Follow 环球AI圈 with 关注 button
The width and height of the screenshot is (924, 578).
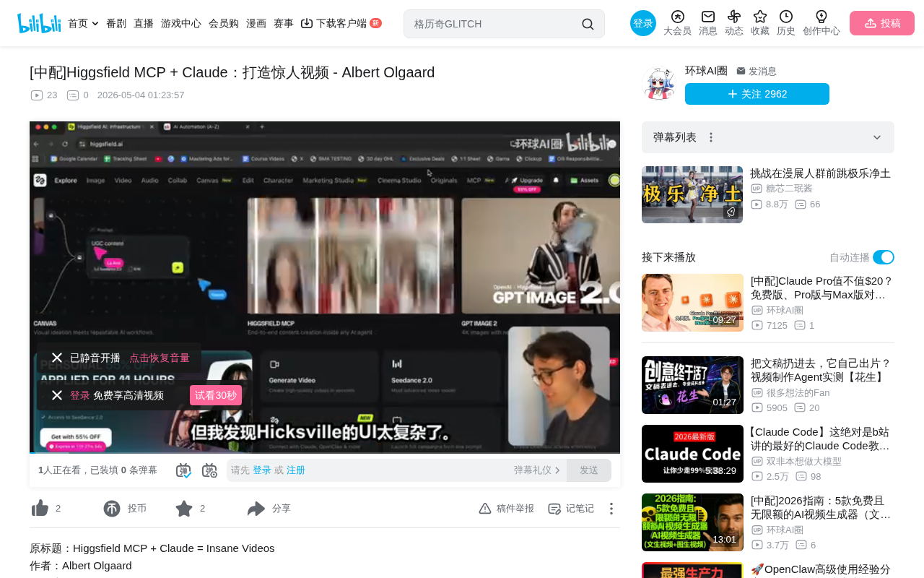point(757,94)
